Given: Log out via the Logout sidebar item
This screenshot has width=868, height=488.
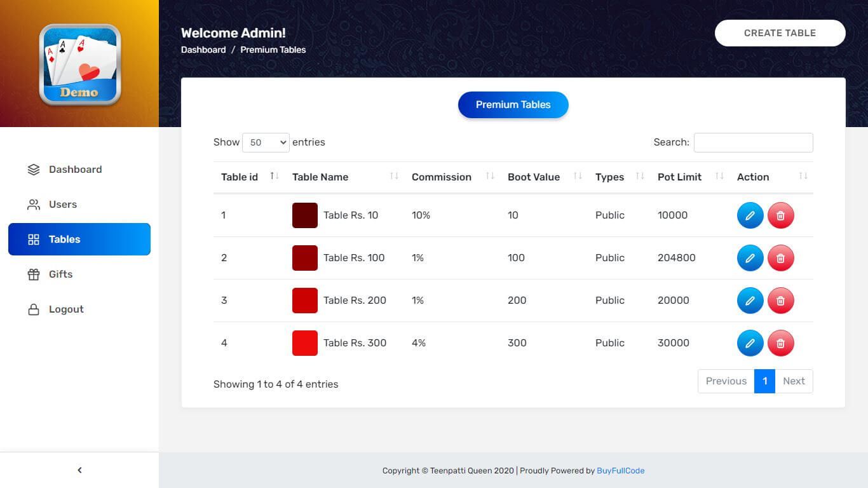Looking at the screenshot, I should (x=66, y=309).
